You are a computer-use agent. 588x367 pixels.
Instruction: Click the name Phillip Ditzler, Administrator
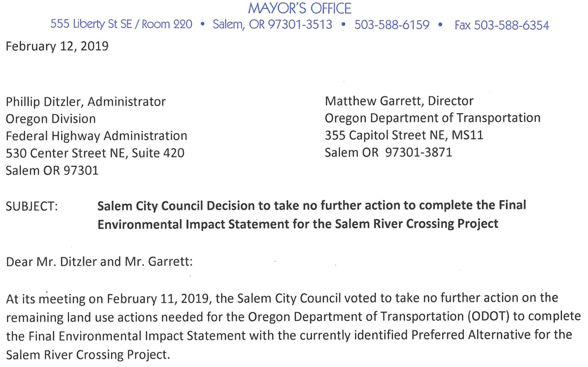86,102
